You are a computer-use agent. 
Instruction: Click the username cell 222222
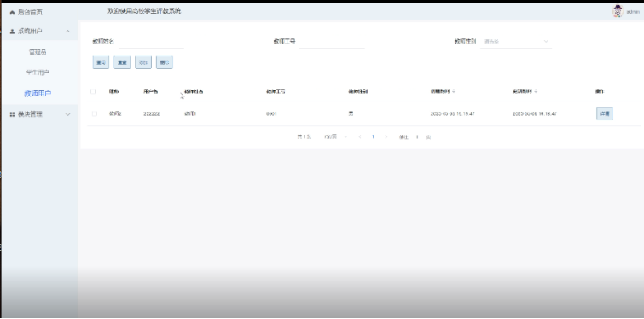[x=152, y=113]
